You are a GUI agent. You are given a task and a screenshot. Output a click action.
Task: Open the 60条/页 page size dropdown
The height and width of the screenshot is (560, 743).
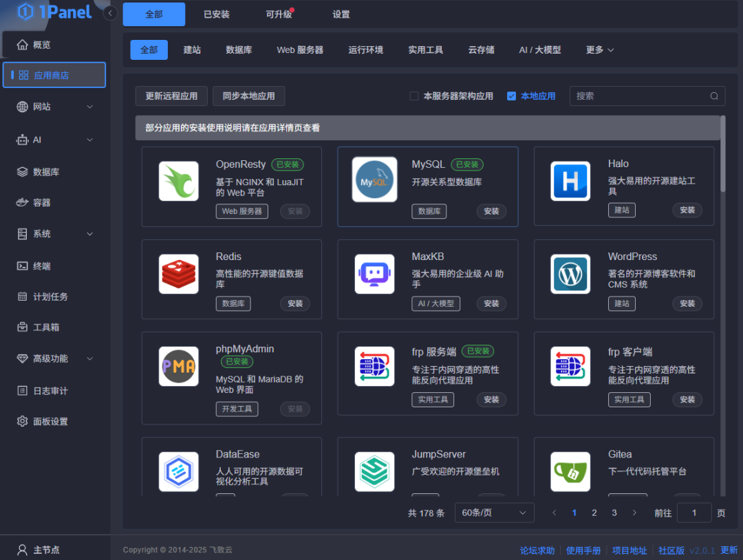pos(494,512)
